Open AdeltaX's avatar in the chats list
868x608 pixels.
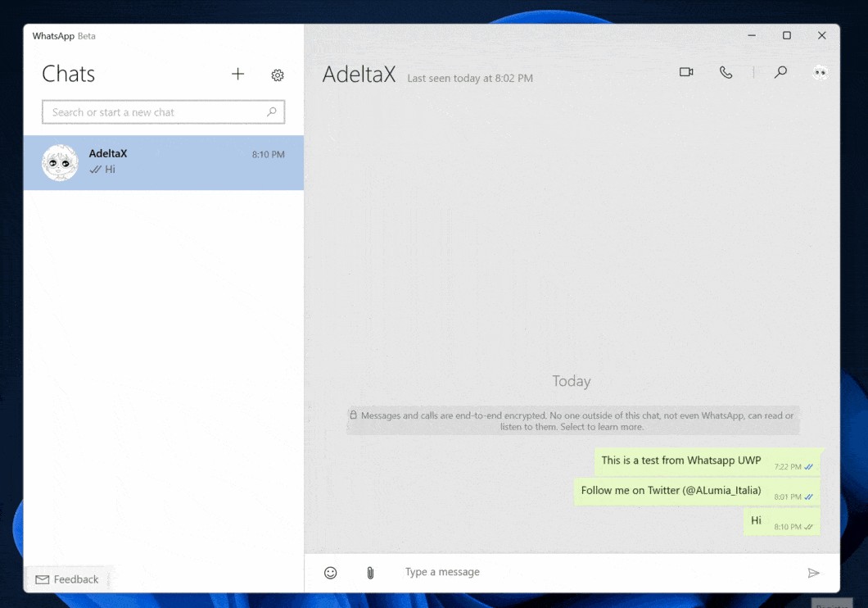(x=58, y=162)
